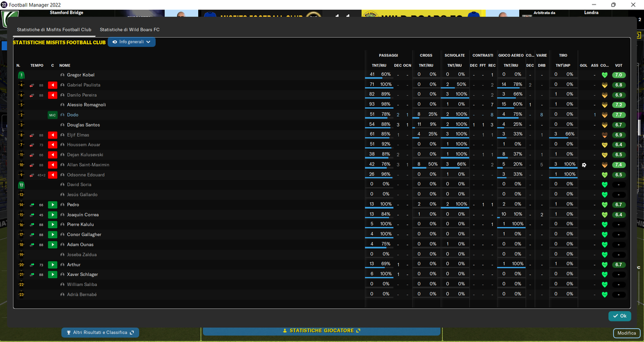Switch to Statistiche di Misfits Football Club tab
This screenshot has height=342, width=644.
(54, 30)
